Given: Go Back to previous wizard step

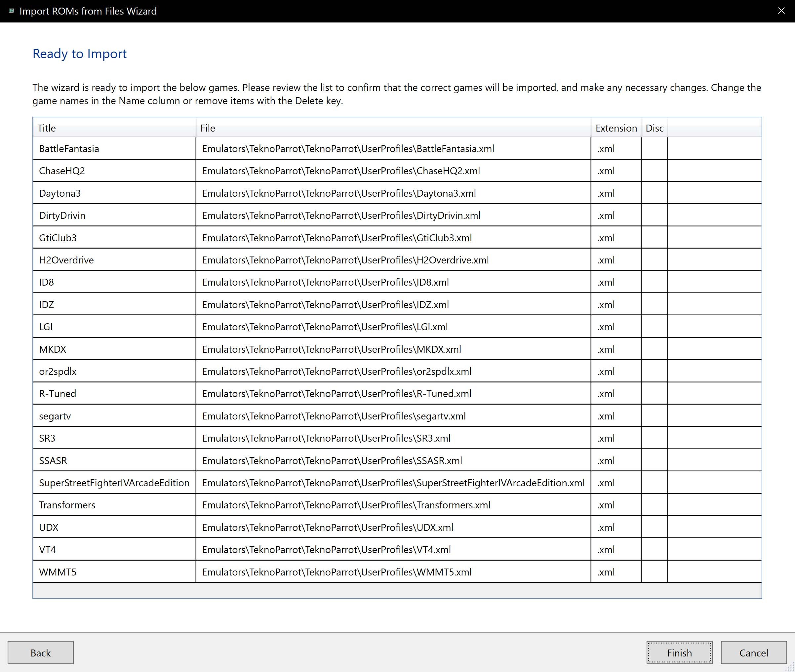Looking at the screenshot, I should 40,652.
